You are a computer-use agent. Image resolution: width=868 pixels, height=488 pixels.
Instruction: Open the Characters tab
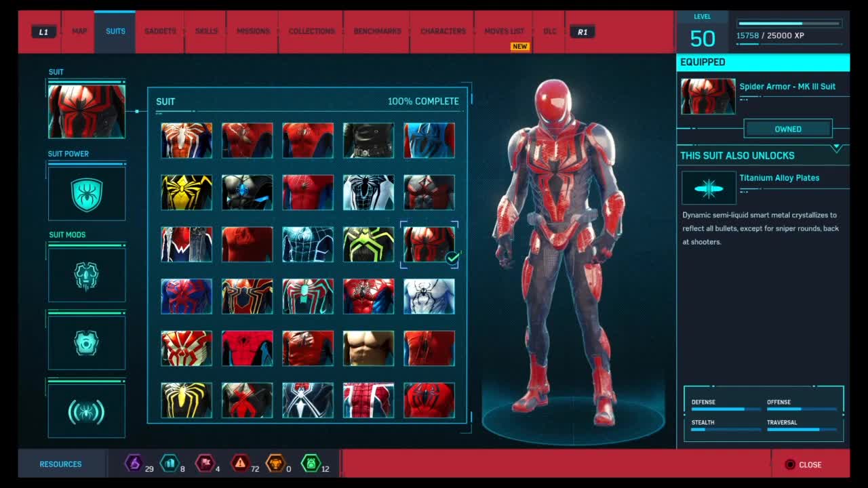[x=443, y=31]
